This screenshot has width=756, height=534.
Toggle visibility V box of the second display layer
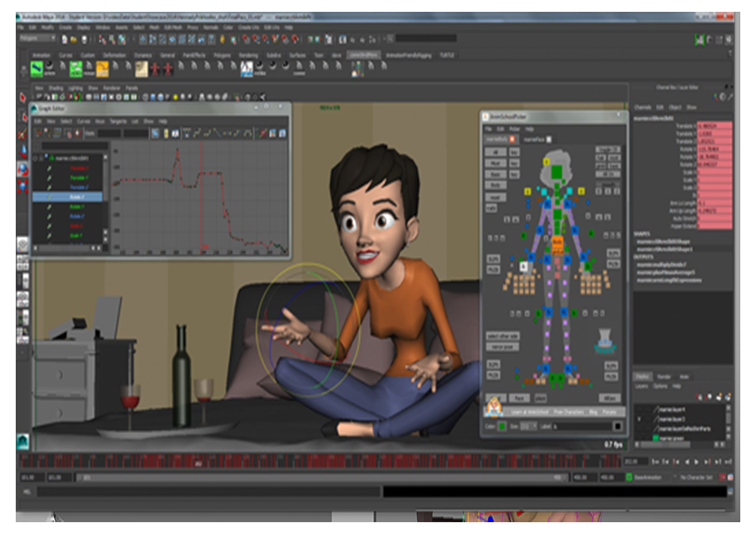pos(639,419)
